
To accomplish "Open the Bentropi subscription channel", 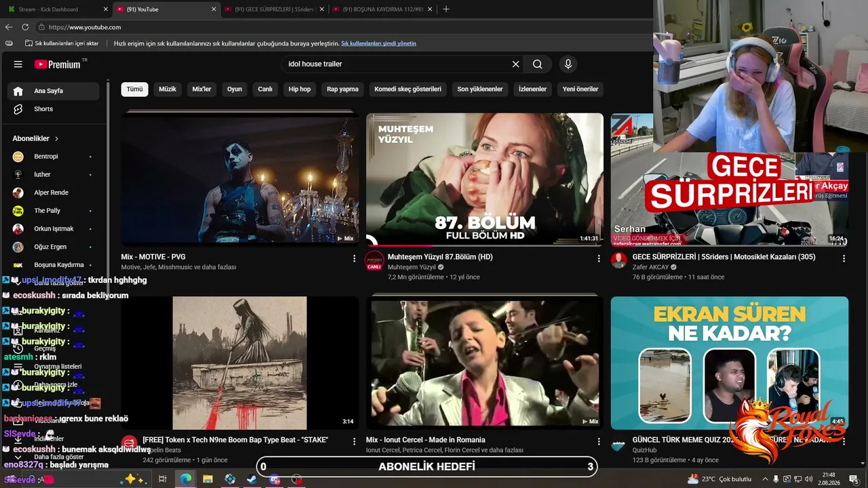I will (54, 157).
